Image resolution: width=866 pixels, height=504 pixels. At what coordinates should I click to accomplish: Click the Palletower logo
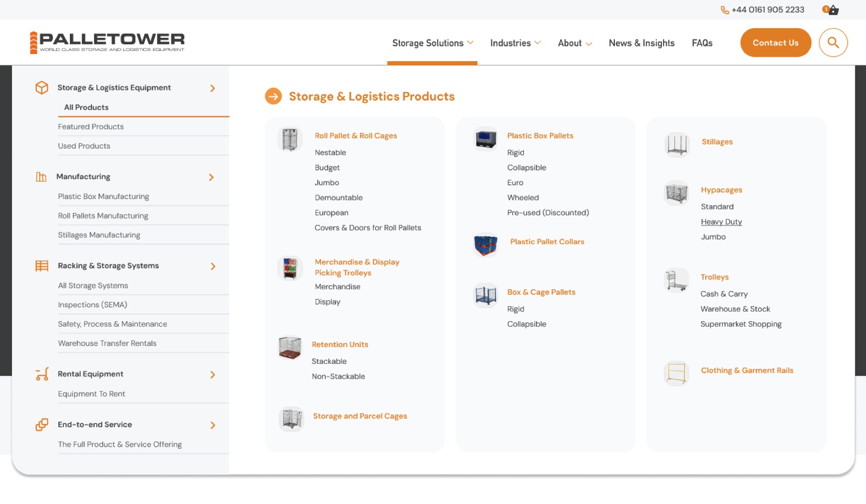click(107, 42)
